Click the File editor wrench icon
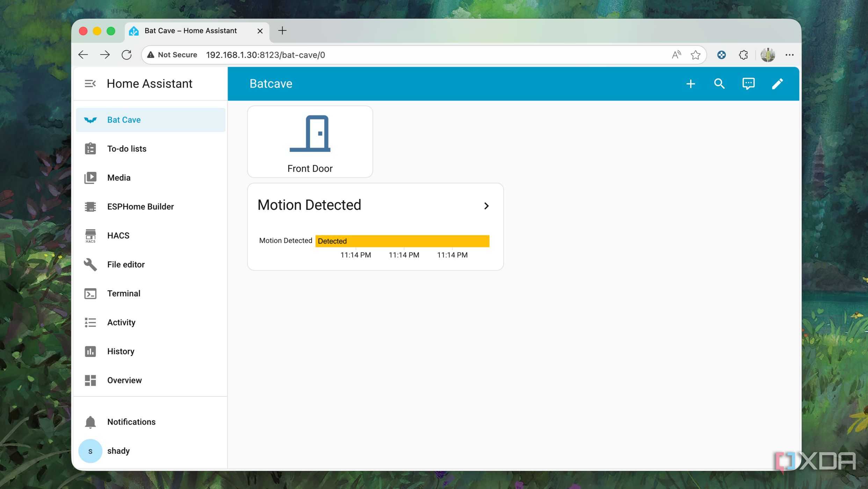 90,265
